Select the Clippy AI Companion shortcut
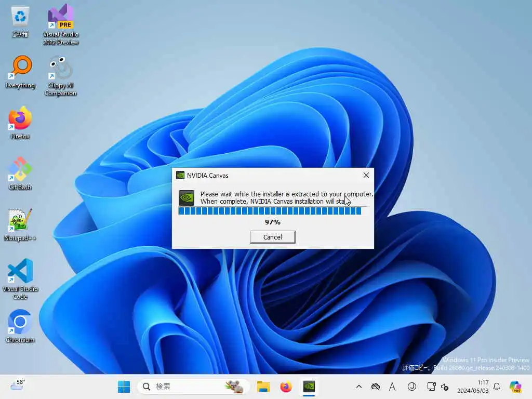This screenshot has height=399, width=532. tap(61, 76)
